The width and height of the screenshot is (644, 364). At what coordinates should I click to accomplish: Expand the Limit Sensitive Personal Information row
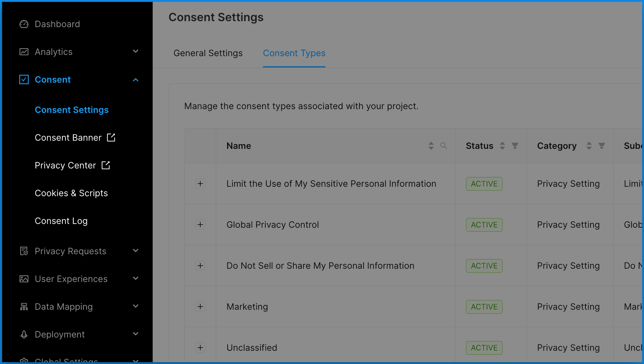click(x=200, y=184)
